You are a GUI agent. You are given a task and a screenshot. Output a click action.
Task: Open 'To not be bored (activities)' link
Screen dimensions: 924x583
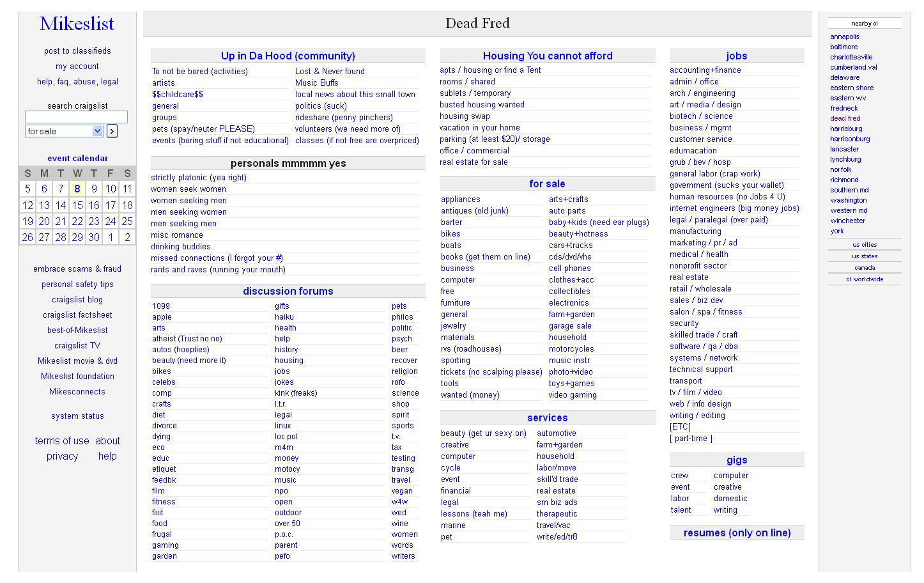(200, 72)
